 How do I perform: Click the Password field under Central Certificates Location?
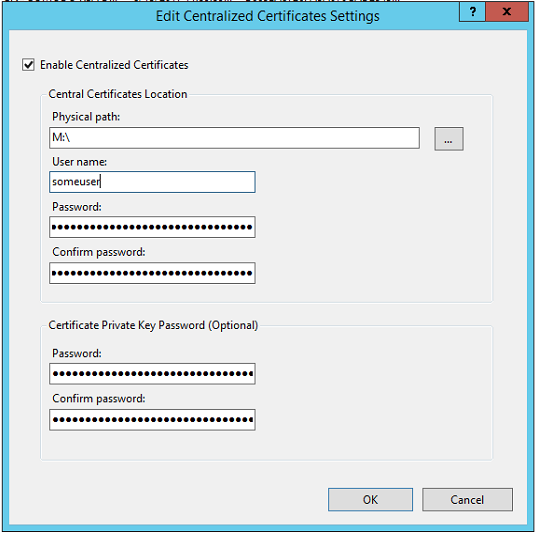coord(152,227)
